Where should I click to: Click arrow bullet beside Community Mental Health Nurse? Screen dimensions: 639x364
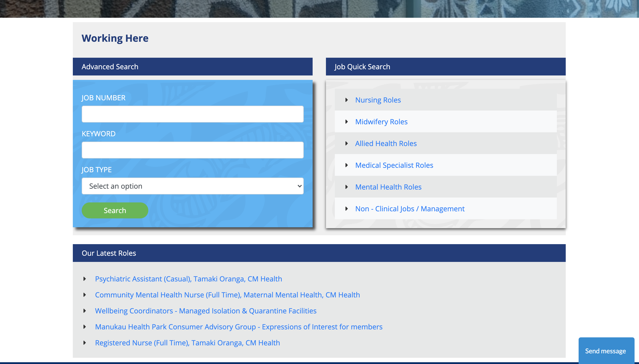tap(85, 295)
